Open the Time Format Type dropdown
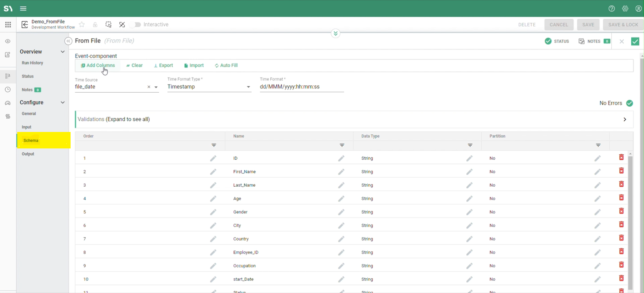Viewport: 644px width, 293px height. pyautogui.click(x=248, y=87)
